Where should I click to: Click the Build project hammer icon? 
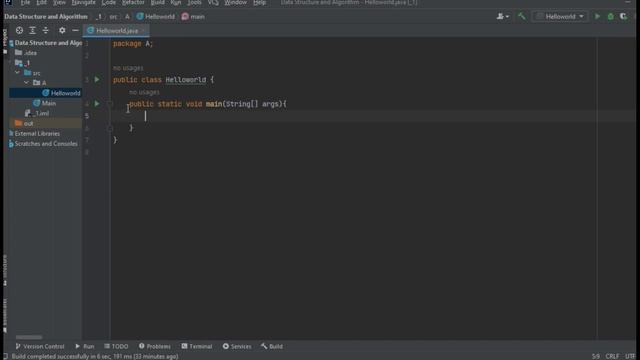coord(522,16)
